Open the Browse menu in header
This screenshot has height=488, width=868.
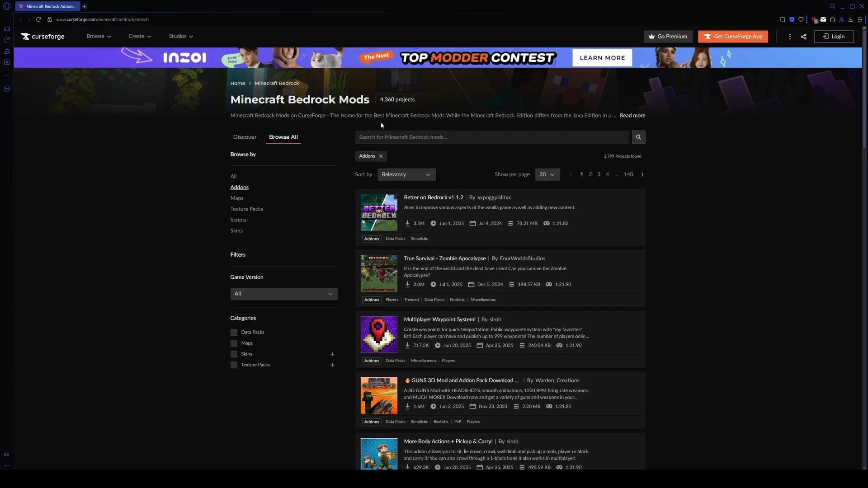point(99,36)
